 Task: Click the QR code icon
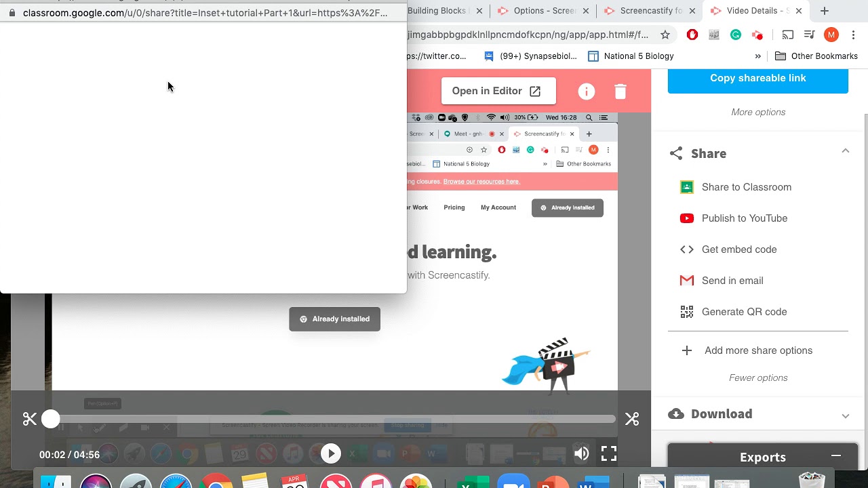(687, 312)
